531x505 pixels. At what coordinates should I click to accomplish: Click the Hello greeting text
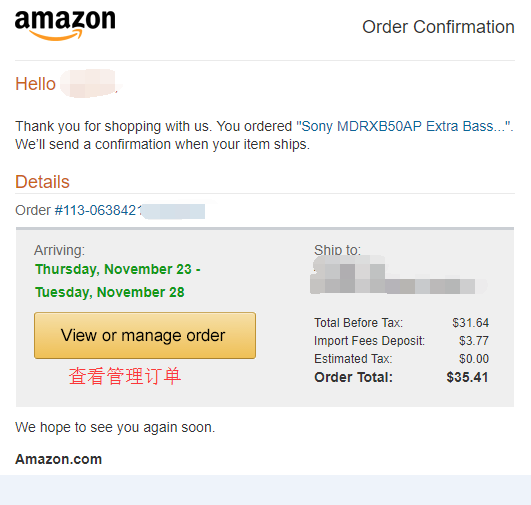click(35, 84)
